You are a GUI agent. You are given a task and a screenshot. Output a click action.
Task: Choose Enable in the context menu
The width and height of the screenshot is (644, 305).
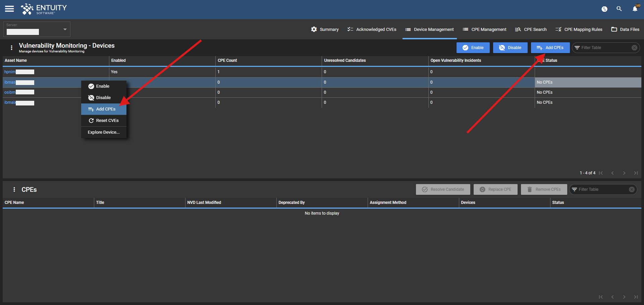(x=104, y=86)
